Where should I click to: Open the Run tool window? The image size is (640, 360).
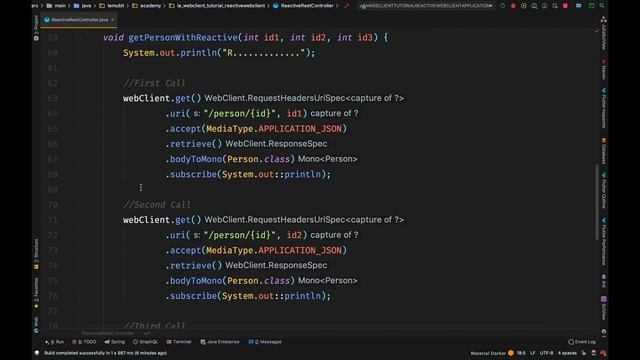tap(55, 342)
